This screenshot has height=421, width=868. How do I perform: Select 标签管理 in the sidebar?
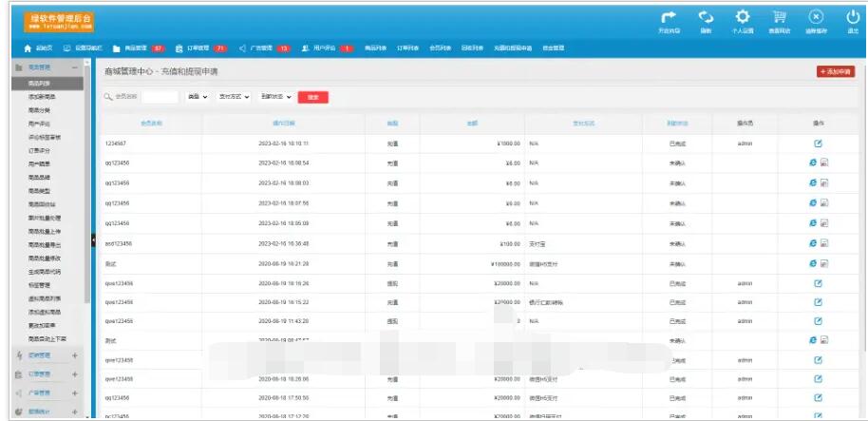point(39,285)
